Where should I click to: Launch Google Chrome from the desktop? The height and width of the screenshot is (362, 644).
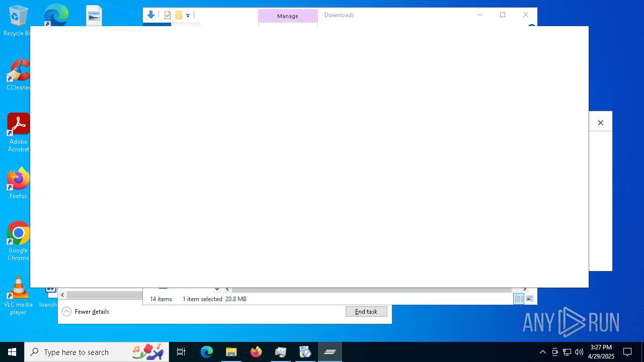[18, 241]
